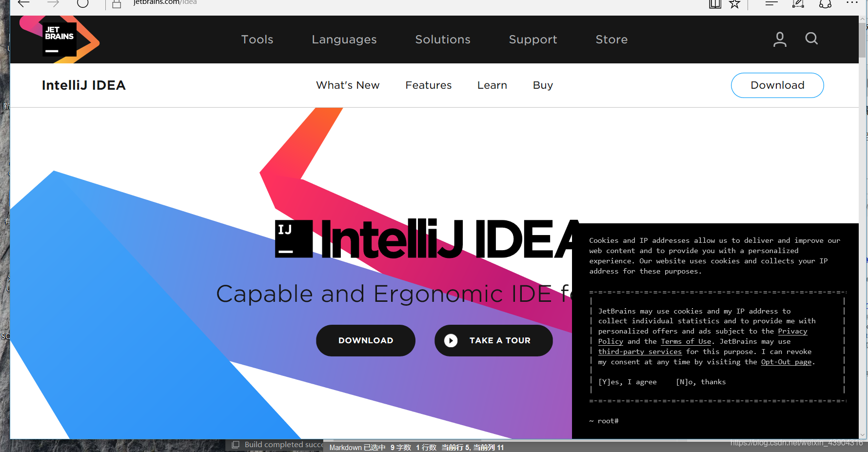The width and height of the screenshot is (868, 452).
Task: Open the Store menu
Action: tap(612, 39)
